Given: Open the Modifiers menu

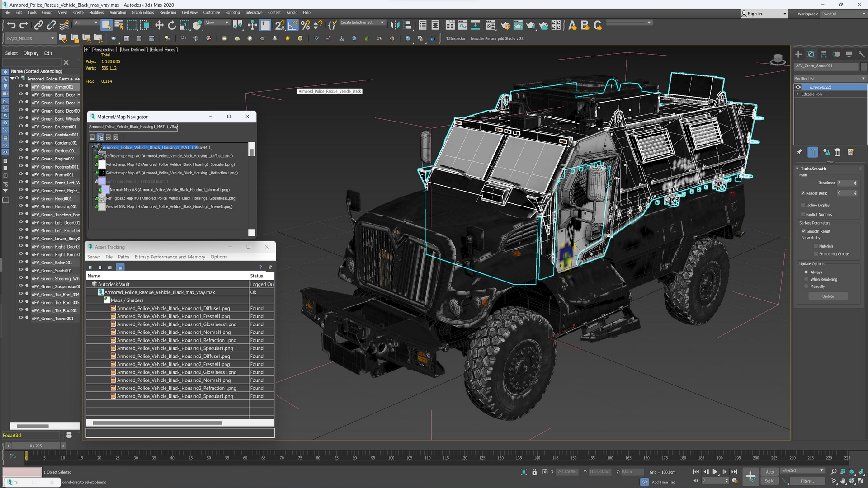Looking at the screenshot, I should tap(96, 12).
